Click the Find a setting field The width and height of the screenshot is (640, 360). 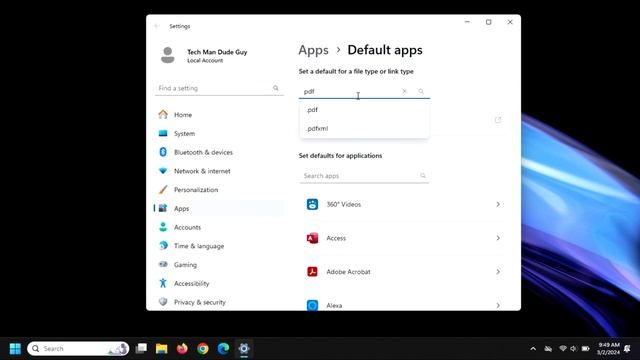[x=219, y=88]
